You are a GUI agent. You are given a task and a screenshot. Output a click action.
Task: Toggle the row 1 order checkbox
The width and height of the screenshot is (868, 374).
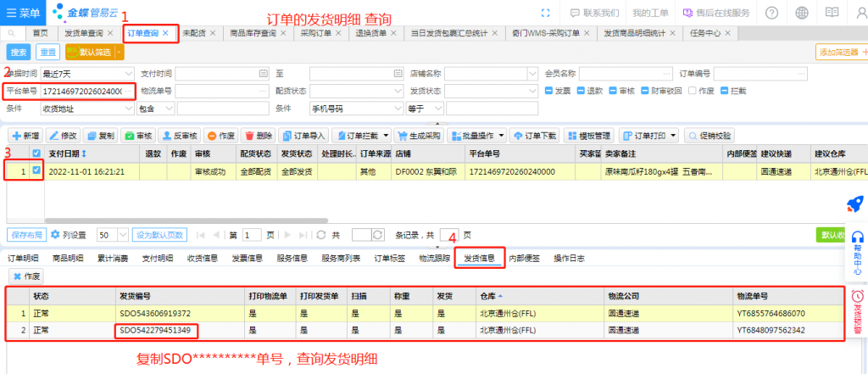pyautogui.click(x=36, y=170)
